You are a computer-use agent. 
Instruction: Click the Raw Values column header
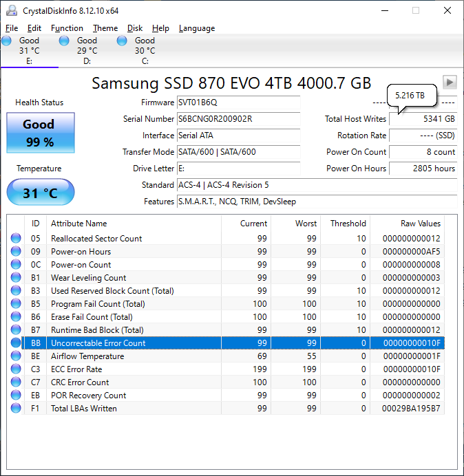(407, 224)
